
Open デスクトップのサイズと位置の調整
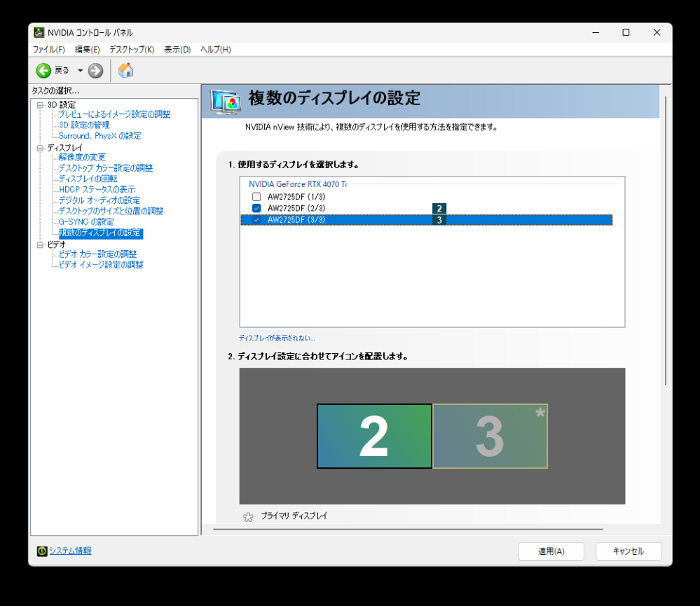click(111, 211)
